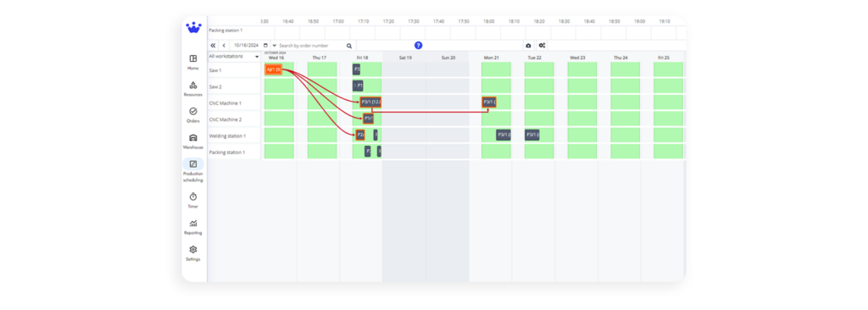Go to Orders in sidebar
This screenshot has height=310, width=868.
[193, 115]
